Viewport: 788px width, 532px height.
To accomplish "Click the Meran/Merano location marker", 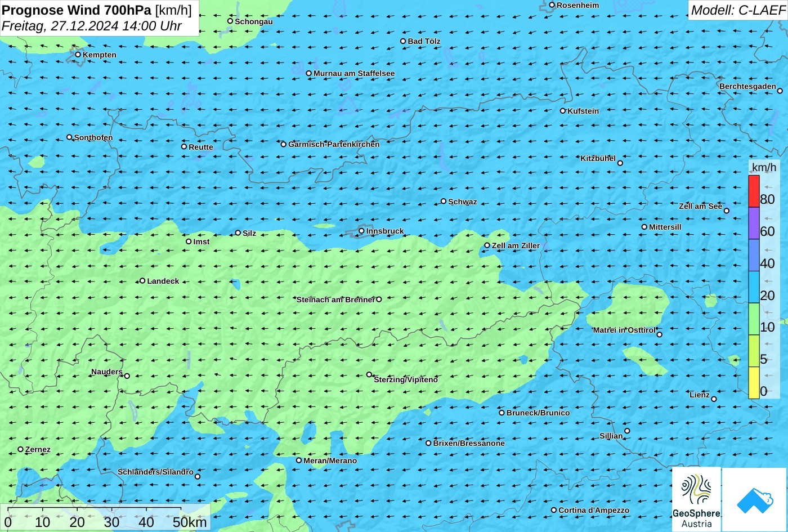I will coord(299,460).
